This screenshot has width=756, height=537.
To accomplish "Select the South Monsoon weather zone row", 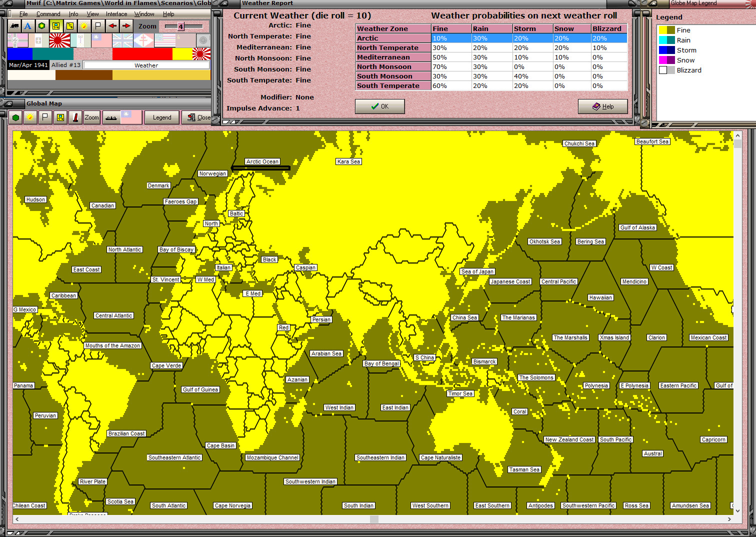I will 491,76.
